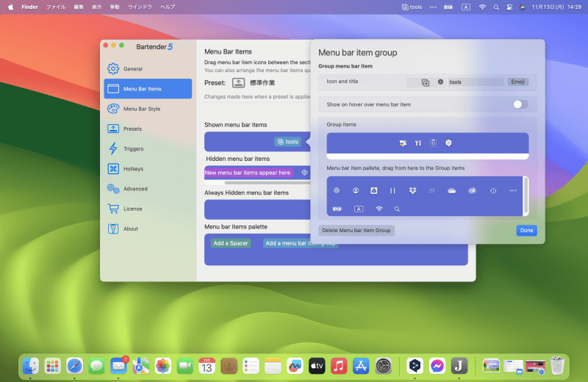The image size is (588, 382).
Task: Click the Dropbox icon in pallete
Action: click(x=412, y=191)
